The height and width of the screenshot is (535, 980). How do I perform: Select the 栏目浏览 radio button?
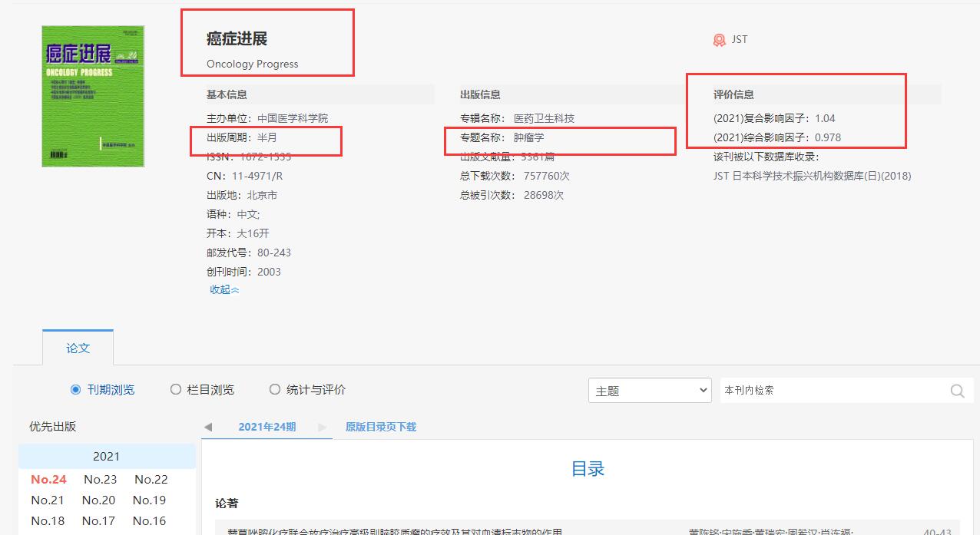pyautogui.click(x=175, y=389)
